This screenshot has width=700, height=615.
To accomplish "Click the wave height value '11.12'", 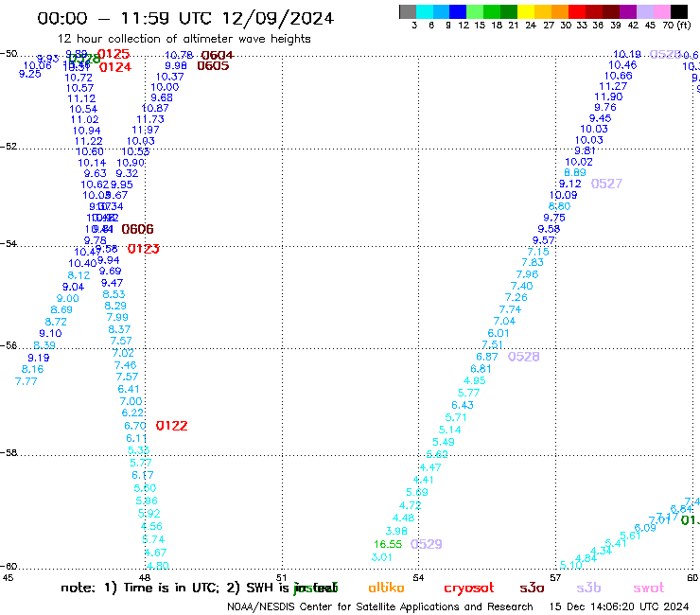I will click(x=81, y=98).
